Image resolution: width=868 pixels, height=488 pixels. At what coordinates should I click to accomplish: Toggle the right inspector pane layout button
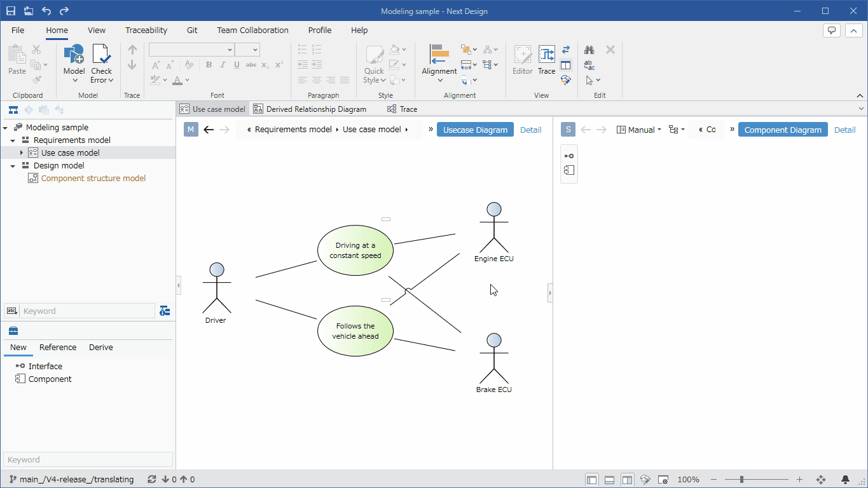point(627,480)
